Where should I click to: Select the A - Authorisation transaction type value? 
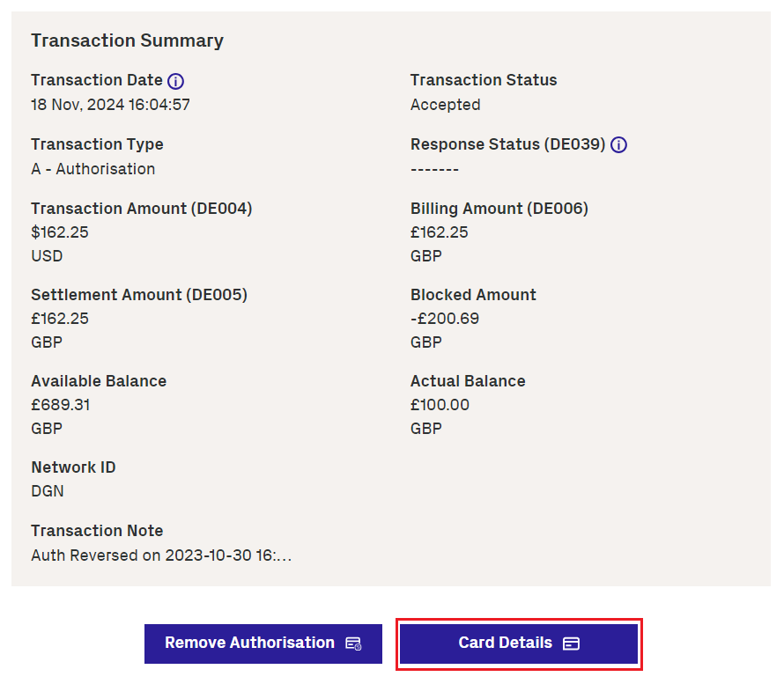(92, 169)
